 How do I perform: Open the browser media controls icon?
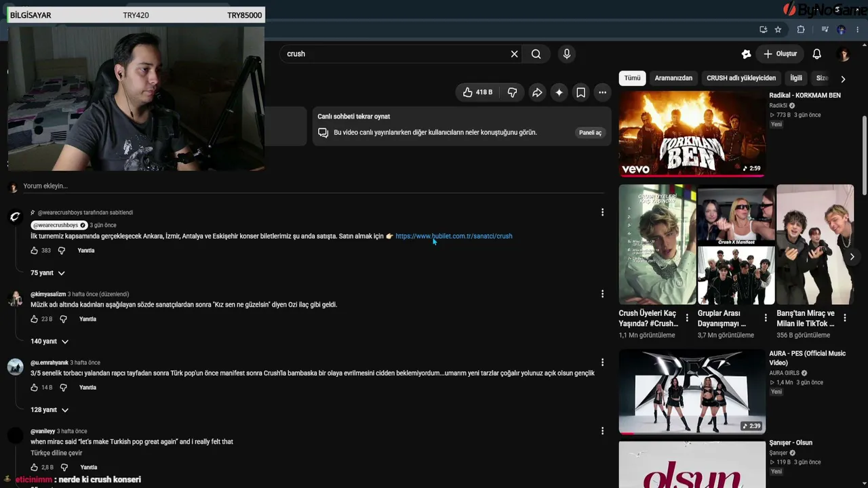tap(825, 30)
